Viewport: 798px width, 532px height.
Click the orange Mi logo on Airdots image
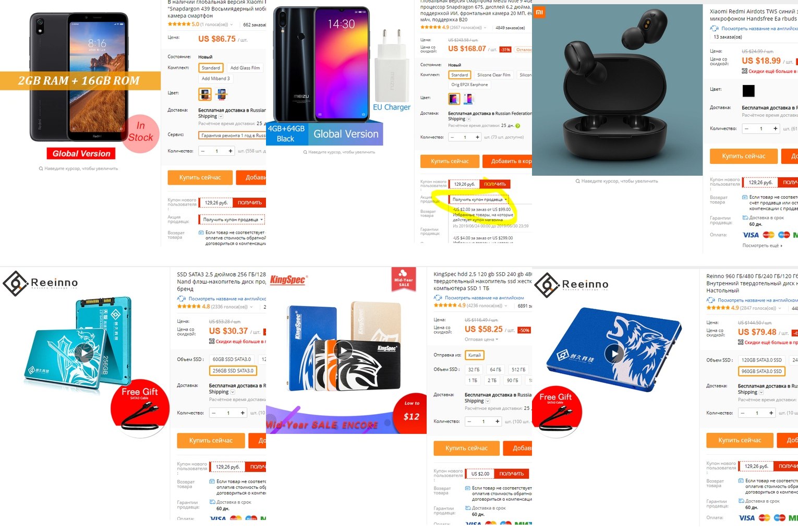click(539, 12)
